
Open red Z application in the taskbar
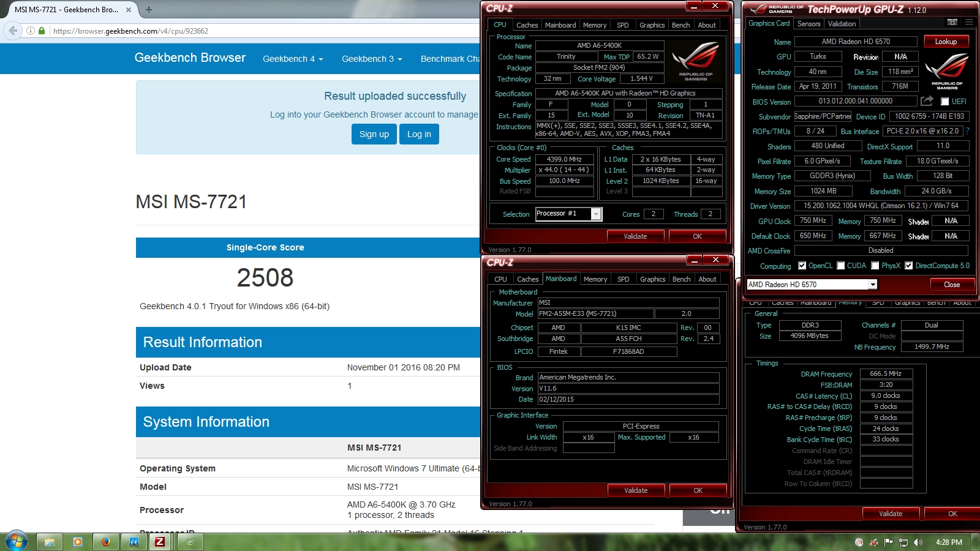(x=160, y=542)
